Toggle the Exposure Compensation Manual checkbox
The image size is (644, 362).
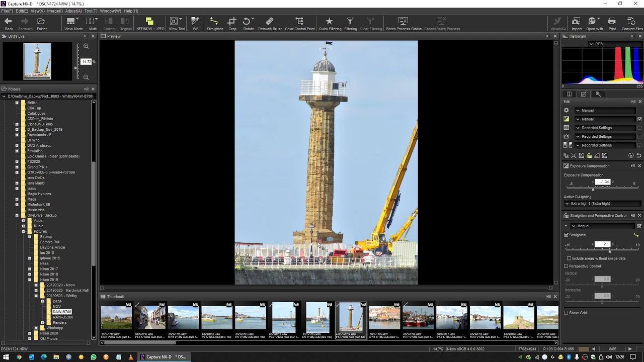click(x=639, y=119)
